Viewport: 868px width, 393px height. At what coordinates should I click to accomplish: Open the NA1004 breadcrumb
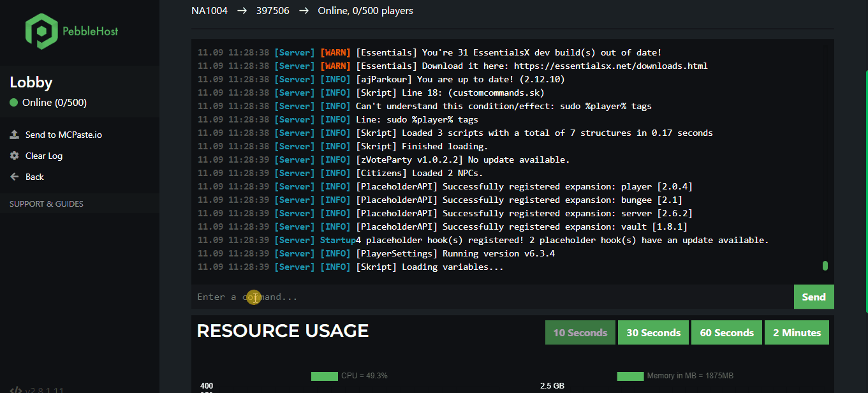tap(209, 11)
